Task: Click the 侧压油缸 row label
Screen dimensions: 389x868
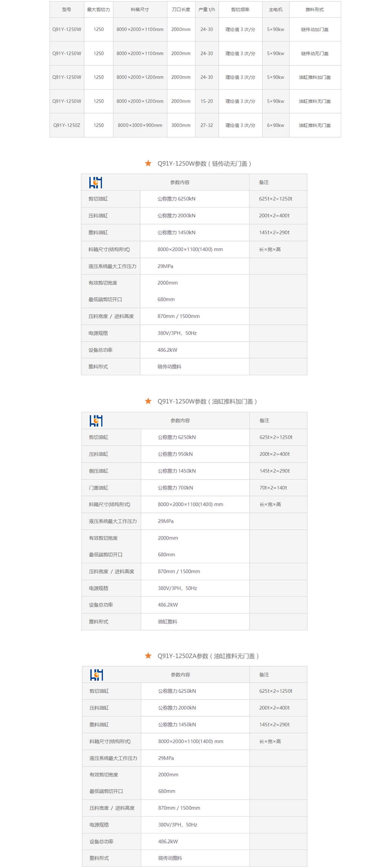Action: click(99, 471)
